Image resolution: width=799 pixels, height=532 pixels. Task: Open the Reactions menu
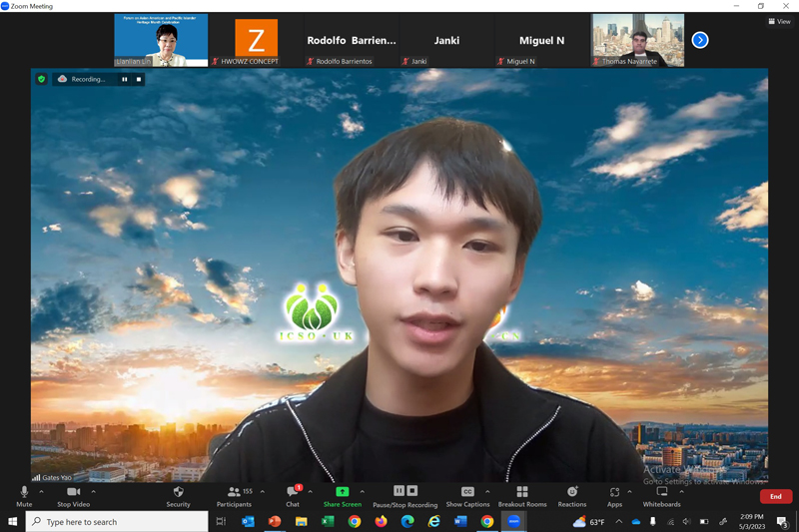(572, 496)
